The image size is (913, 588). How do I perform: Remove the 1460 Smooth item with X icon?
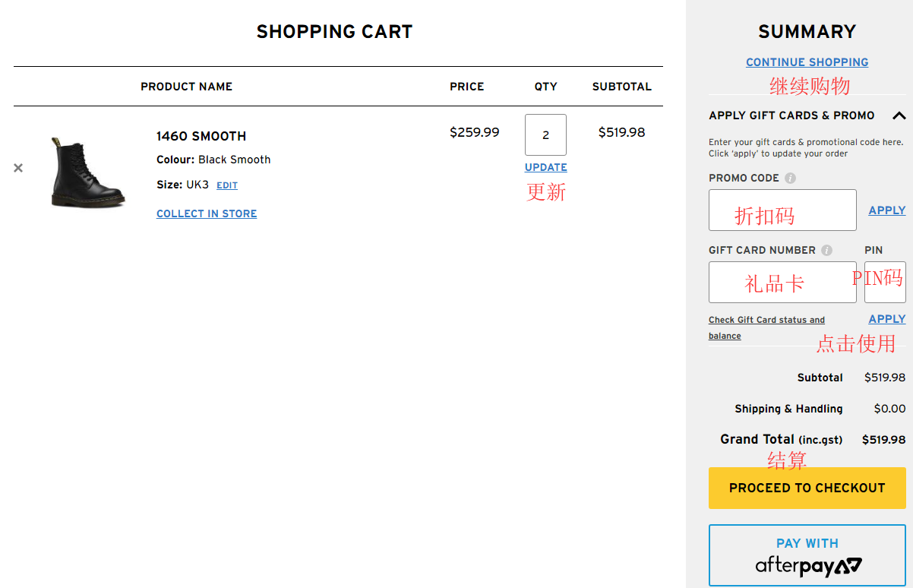coord(18,168)
